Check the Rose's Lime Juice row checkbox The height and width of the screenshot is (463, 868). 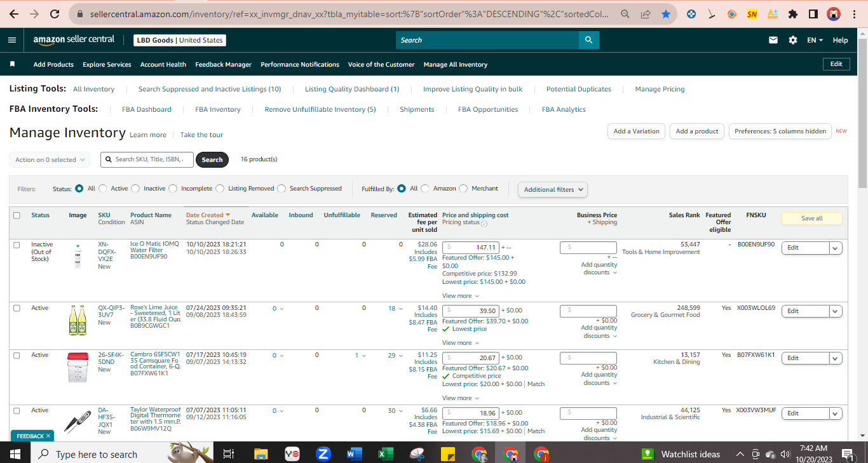tap(17, 308)
